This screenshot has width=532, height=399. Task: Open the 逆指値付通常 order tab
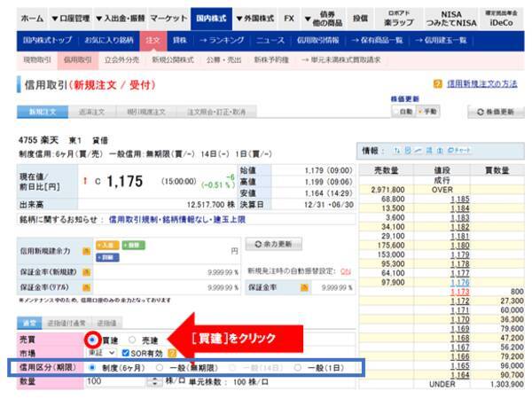(x=67, y=324)
